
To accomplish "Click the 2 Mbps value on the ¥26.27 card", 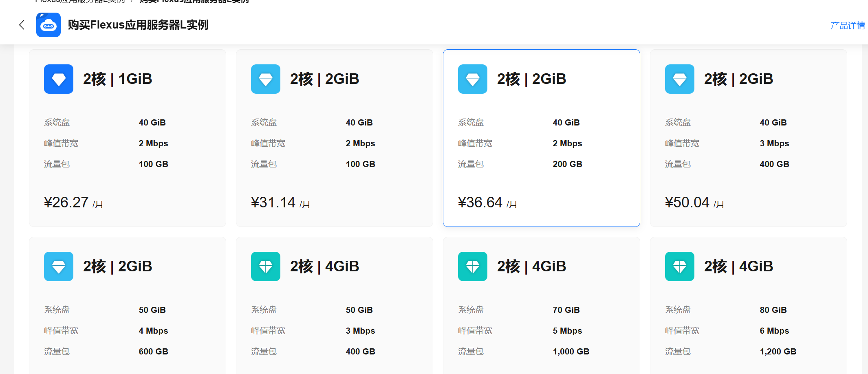I will tap(153, 143).
